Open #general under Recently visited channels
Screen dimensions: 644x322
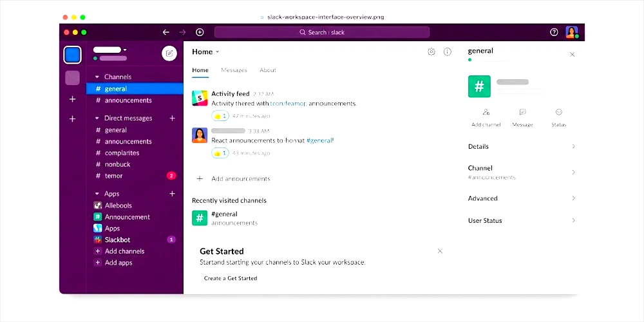pos(225,218)
